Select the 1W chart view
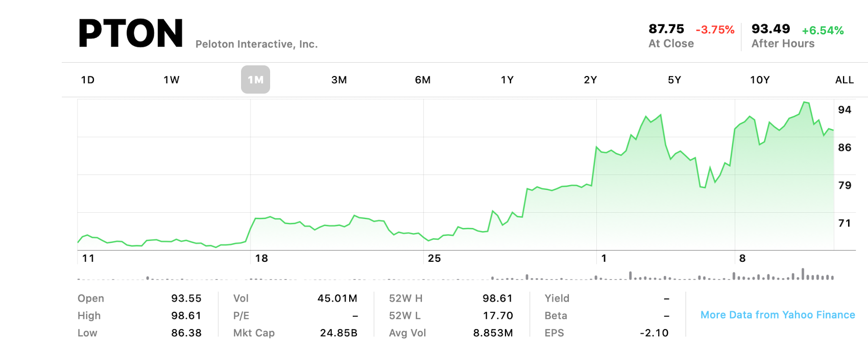This screenshot has width=868, height=348. pos(171,80)
